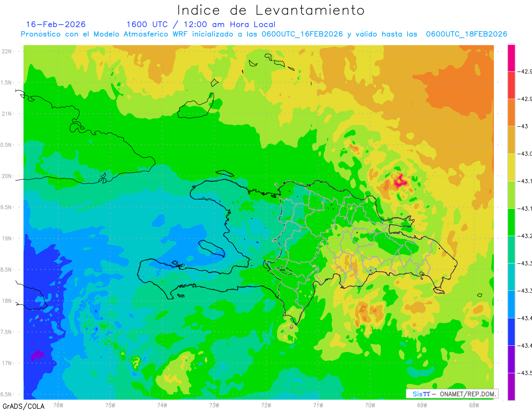The image size is (532, 411).
Task: Click the '68W' longitude label
Action: point(474,405)
